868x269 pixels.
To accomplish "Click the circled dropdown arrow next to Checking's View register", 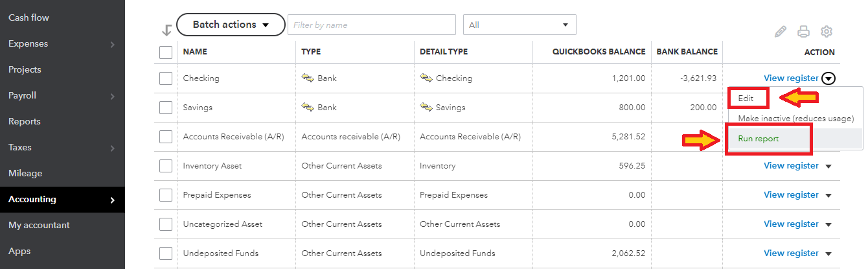I will click(x=828, y=78).
